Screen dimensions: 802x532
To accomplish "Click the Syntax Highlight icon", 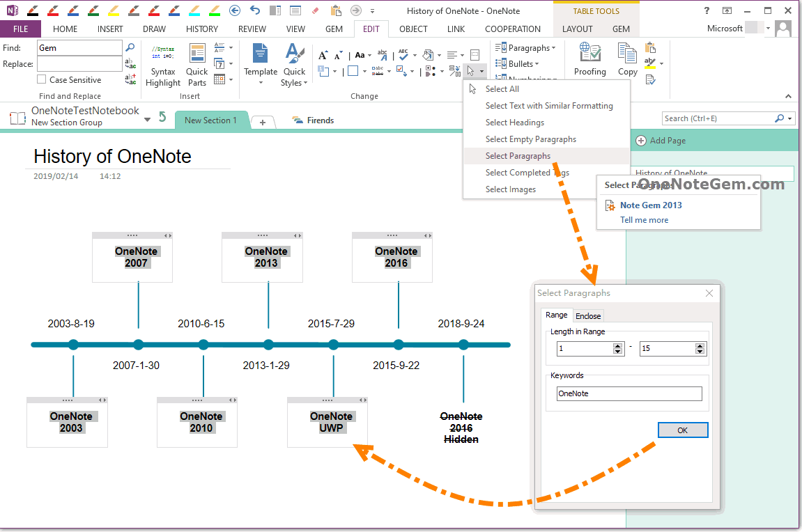I will tap(163, 65).
